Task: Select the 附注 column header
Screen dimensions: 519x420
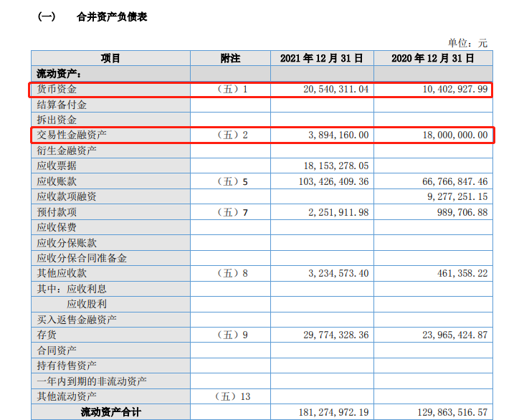Action: point(230,58)
